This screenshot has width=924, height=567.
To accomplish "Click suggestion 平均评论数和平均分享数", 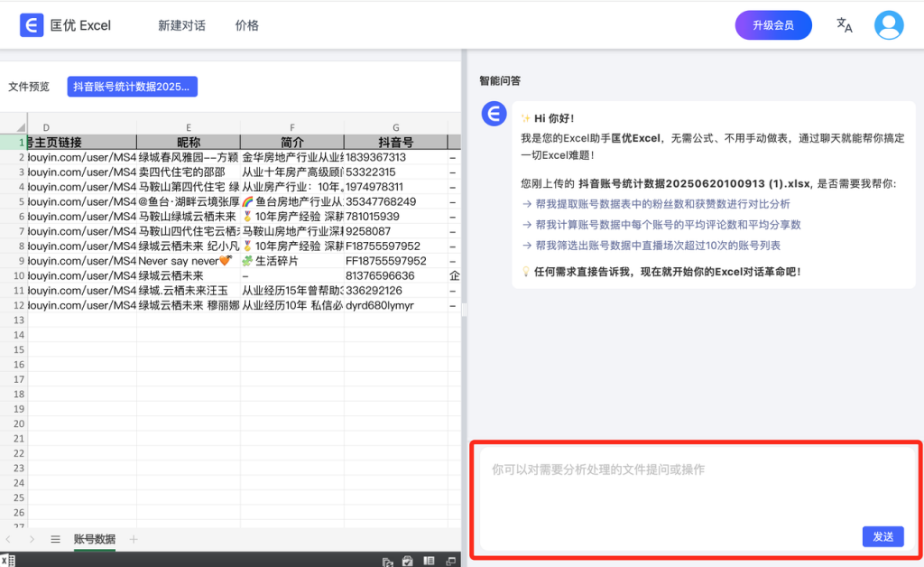I will click(668, 225).
